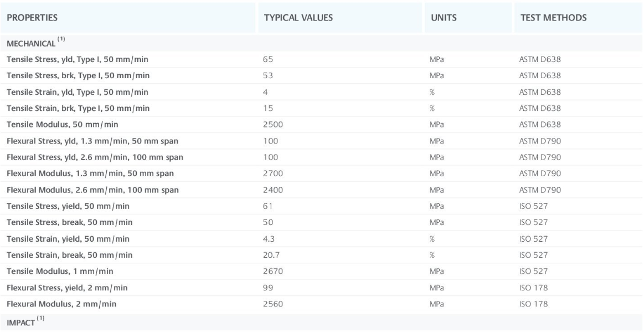Click ASTM D790 for Flexural Modulus 100 mm span
644x332 pixels.
(x=540, y=190)
